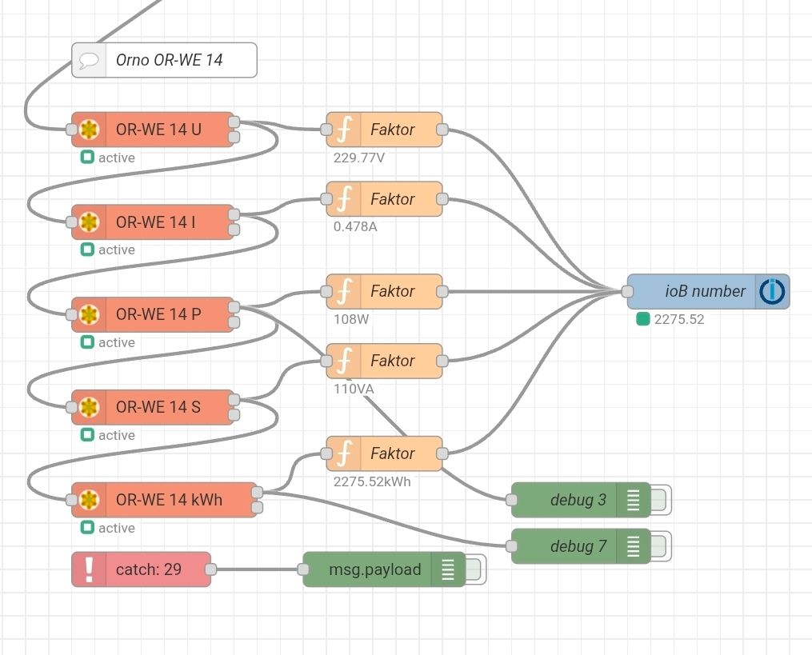This screenshot has height=655, width=812.
Task: Click function icon on Faktor node showing 108W
Action: coord(344,292)
